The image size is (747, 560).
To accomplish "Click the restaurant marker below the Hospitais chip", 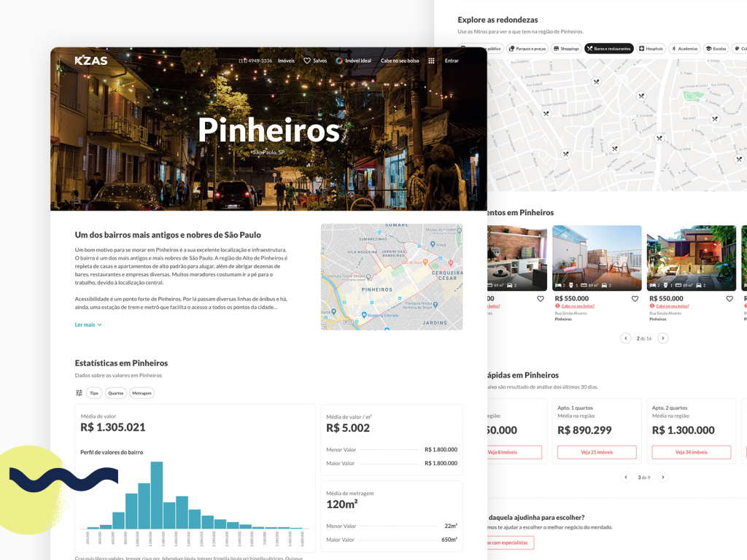I will (x=642, y=96).
